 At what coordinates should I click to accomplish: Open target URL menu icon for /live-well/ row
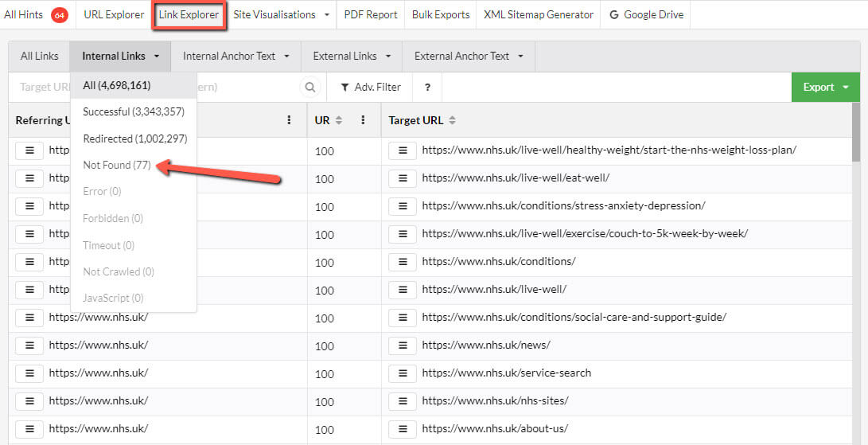coord(403,290)
